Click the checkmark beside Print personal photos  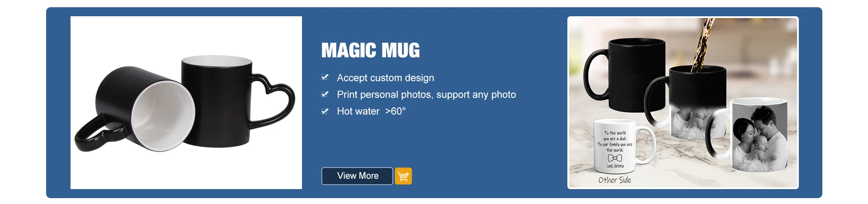(325, 94)
